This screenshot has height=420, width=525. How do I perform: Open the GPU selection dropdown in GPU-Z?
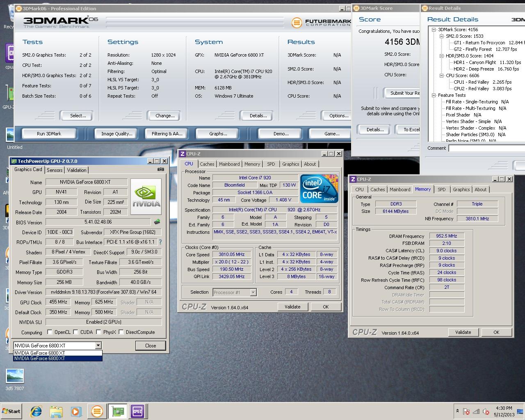pos(98,345)
